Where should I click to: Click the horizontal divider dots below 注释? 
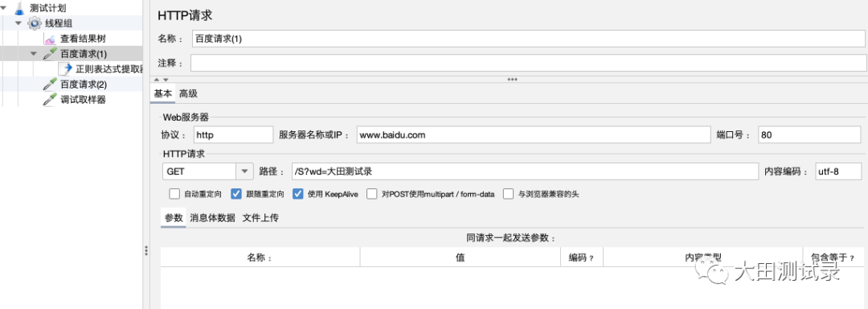pyautogui.click(x=512, y=80)
